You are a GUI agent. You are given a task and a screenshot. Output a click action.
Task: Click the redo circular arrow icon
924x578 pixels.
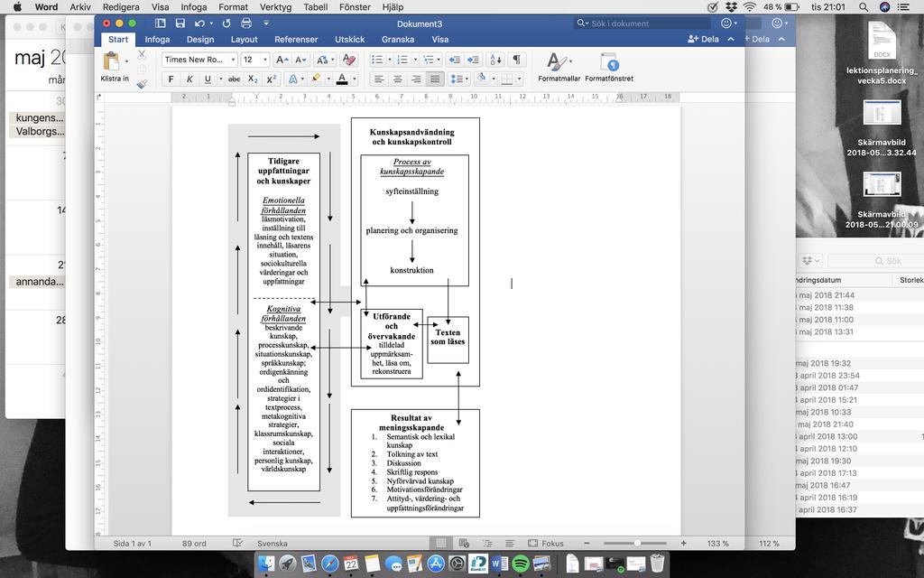(x=226, y=23)
